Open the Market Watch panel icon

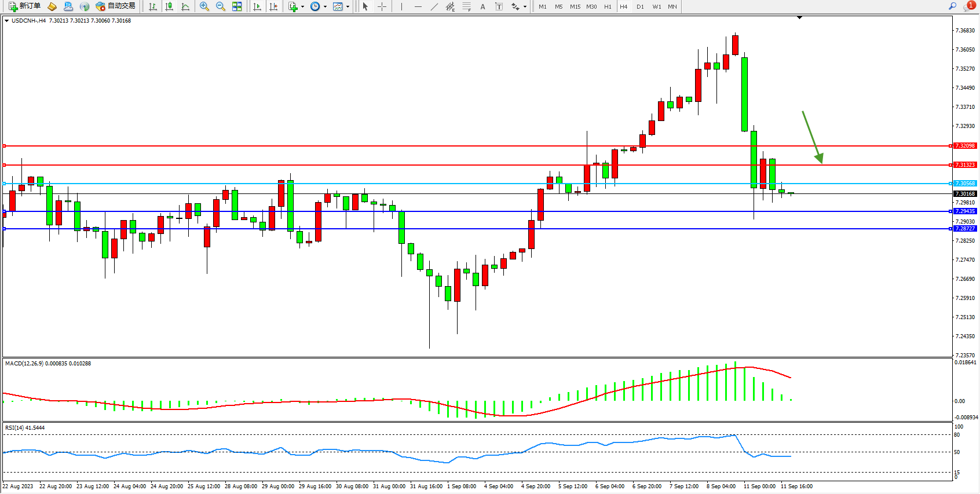coord(52,6)
